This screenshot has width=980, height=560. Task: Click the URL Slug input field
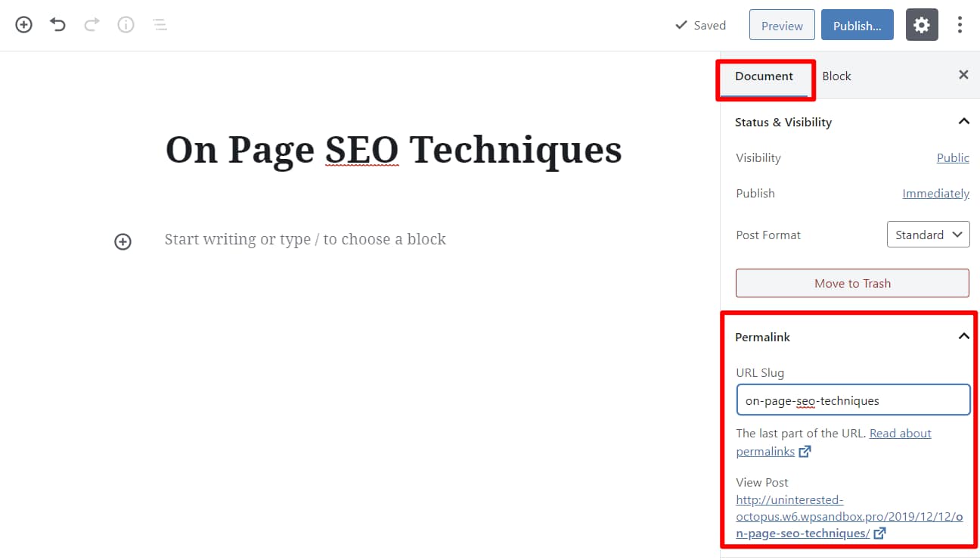(852, 400)
